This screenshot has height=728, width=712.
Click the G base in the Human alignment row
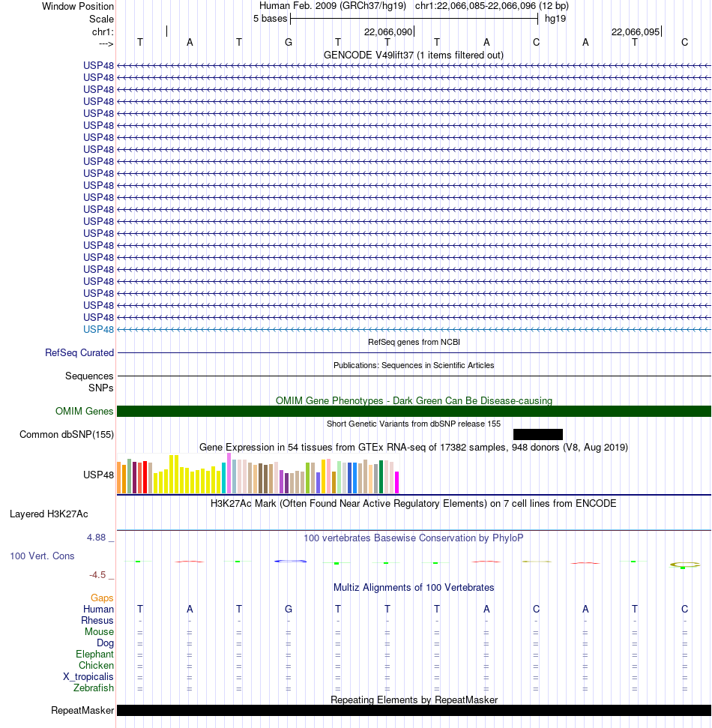point(289,609)
